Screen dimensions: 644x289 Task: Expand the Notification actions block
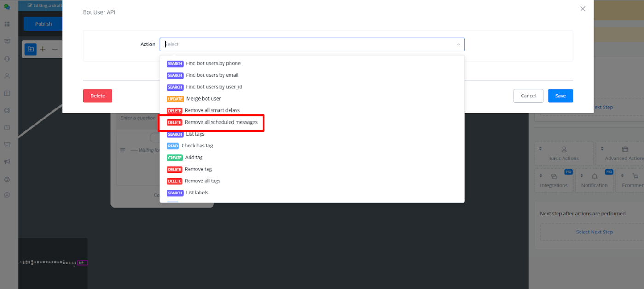pyautogui.click(x=594, y=181)
